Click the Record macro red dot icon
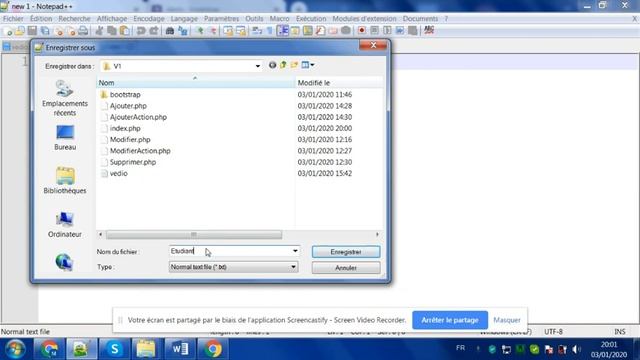Screen dimensions: 640x360 [x=362, y=31]
